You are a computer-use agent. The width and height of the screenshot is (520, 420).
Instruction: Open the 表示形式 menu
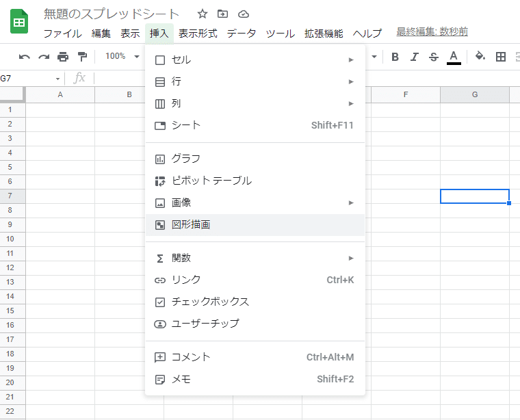coord(198,34)
